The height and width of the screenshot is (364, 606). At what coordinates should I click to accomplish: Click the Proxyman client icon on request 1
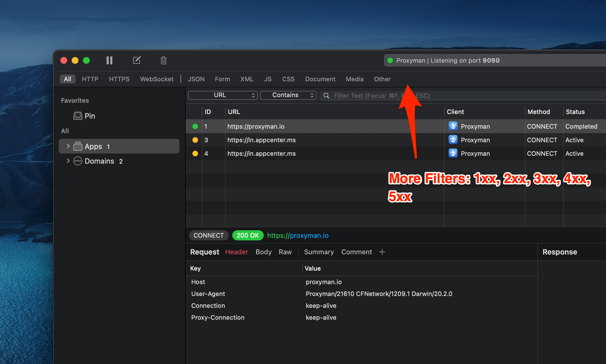453,126
